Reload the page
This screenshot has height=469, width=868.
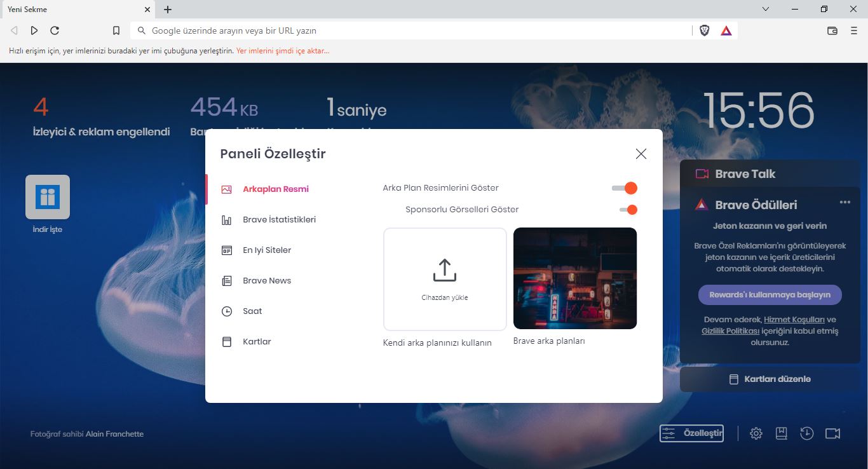click(x=55, y=31)
